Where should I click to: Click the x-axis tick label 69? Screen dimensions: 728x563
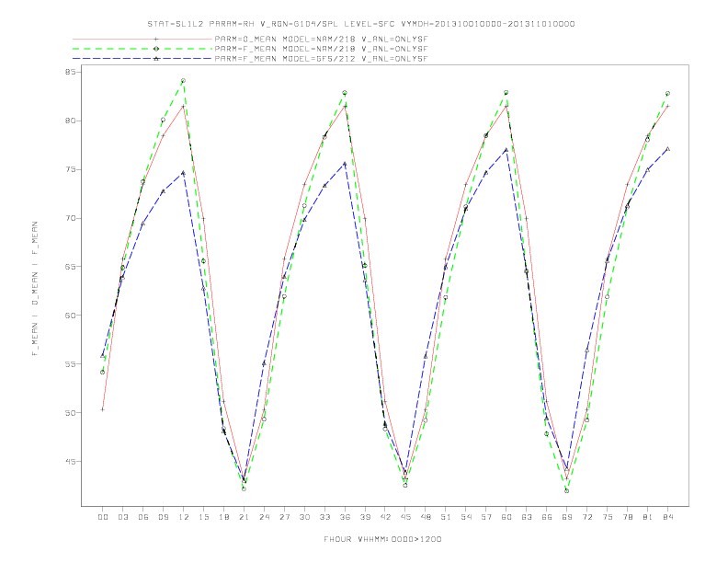coord(567,517)
